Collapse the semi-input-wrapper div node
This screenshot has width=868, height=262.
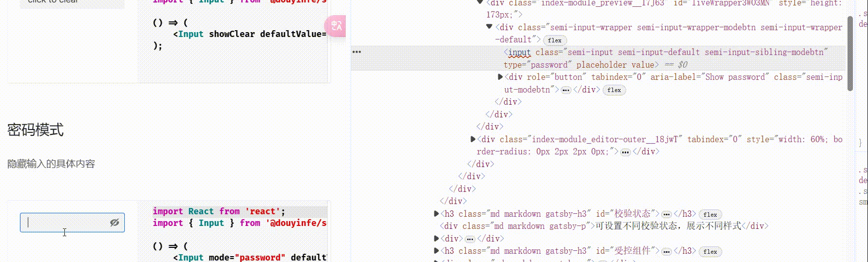tap(489, 27)
